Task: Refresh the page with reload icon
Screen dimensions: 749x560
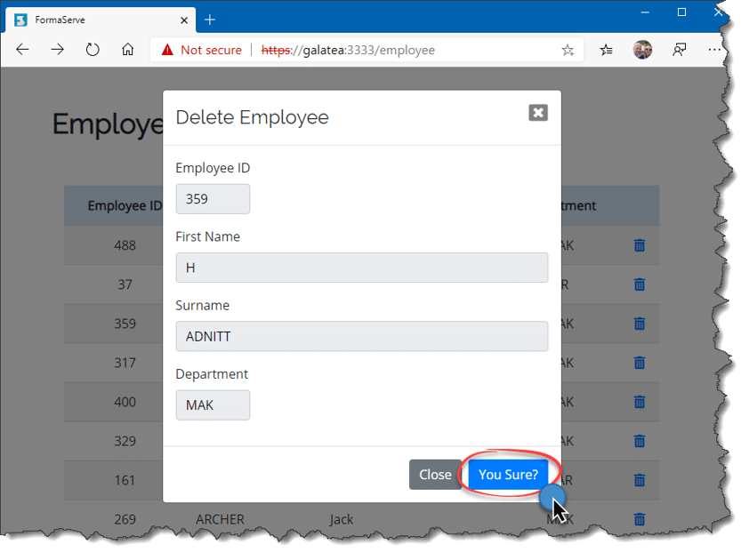Action: pyautogui.click(x=93, y=50)
